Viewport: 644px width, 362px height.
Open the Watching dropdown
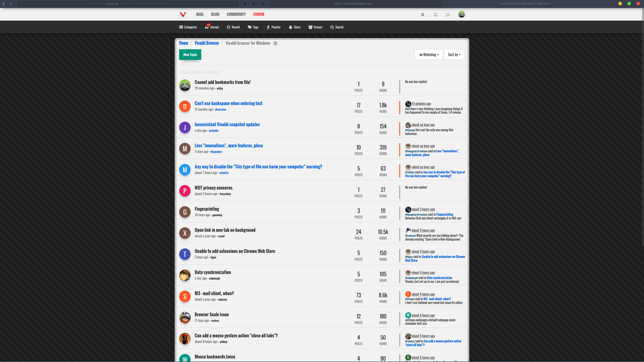(x=429, y=55)
